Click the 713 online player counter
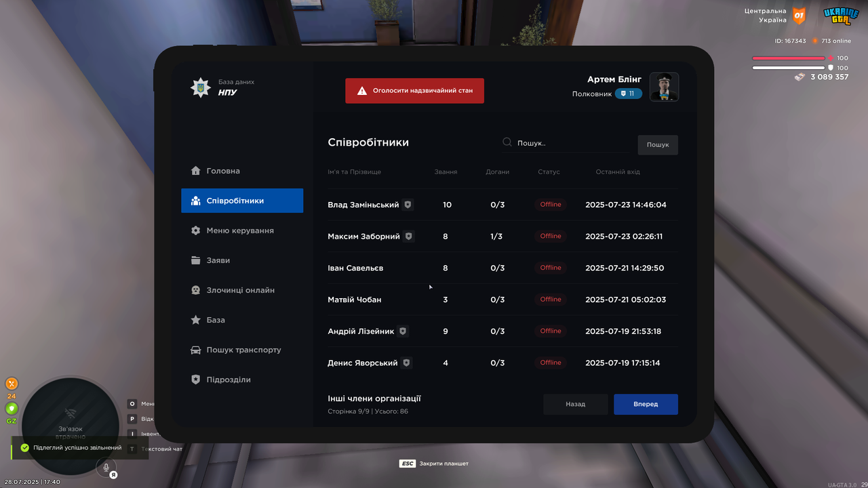Screen dimensions: 868x488 (832, 41)
